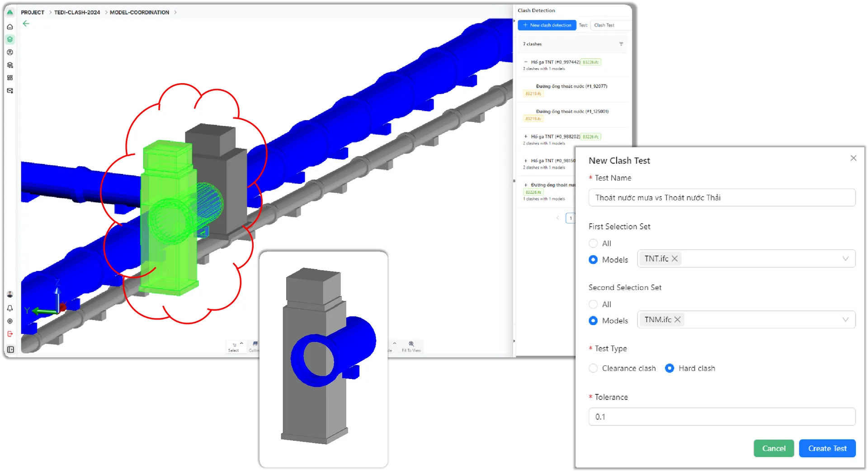Select Models for Second Selection Set
Viewport: 868px width, 472px height.
pos(593,321)
